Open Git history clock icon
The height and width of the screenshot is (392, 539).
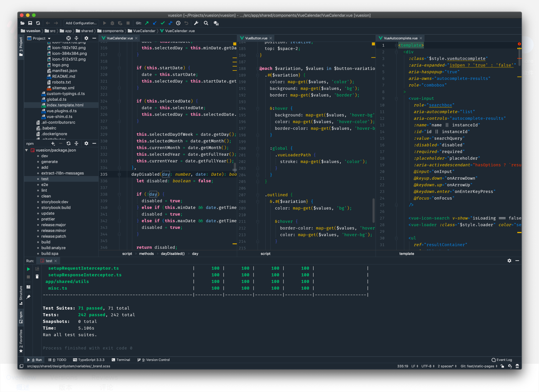[178, 23]
